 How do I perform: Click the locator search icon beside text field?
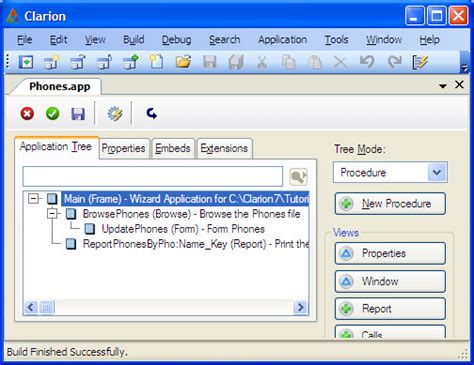[x=298, y=177]
